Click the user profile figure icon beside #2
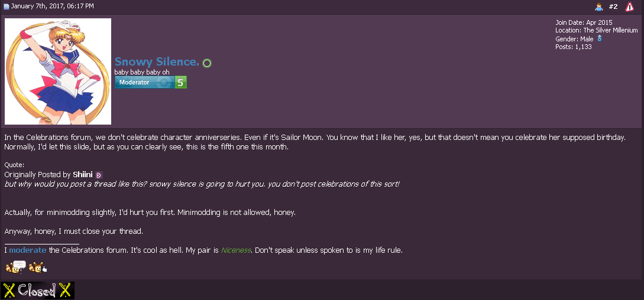 (599, 6)
